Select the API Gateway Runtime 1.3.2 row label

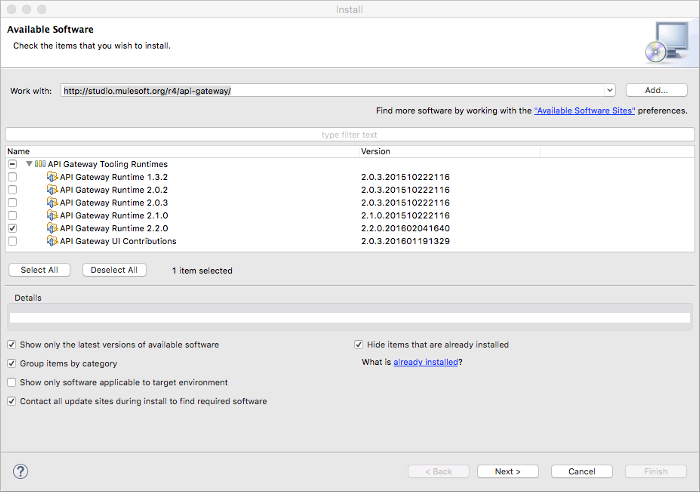pos(114,177)
